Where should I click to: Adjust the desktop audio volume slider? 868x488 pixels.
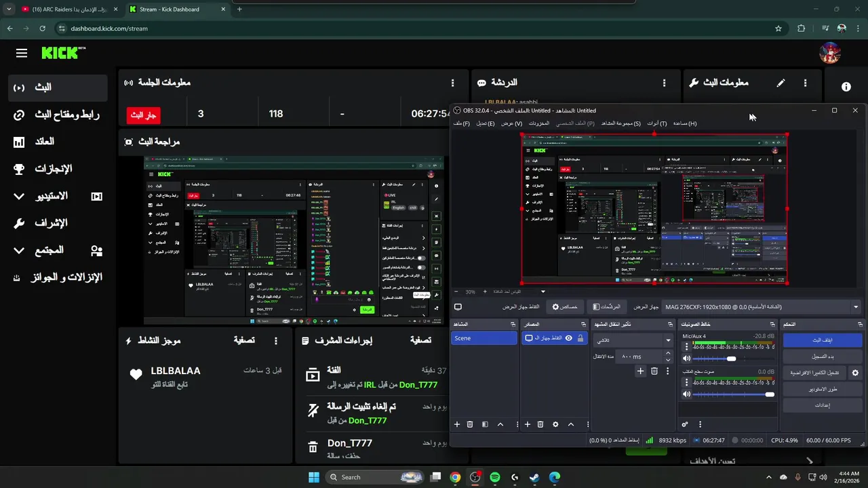734,394
